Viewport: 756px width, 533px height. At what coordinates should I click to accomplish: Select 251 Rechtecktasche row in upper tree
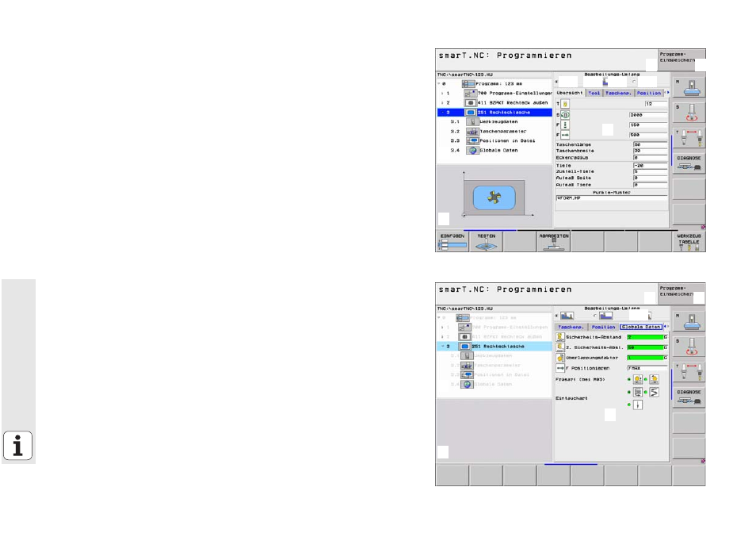(x=494, y=113)
